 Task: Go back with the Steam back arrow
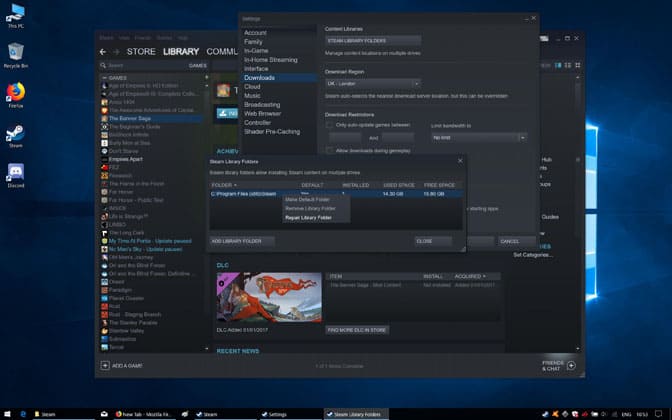coord(103,52)
